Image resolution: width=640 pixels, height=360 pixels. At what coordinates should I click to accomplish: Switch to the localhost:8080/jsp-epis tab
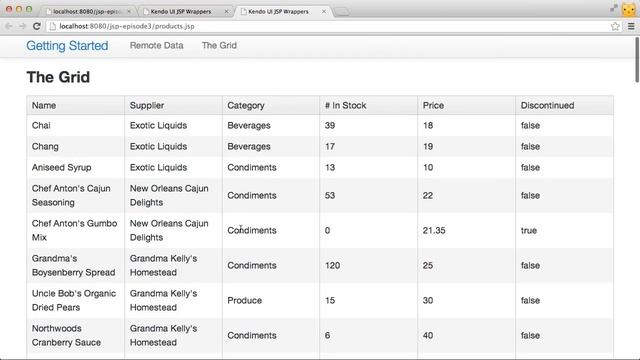pyautogui.click(x=88, y=11)
